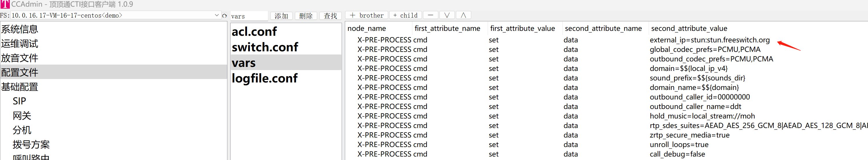Click the first_attribute_value column header
The image size is (868, 160).
522,28
